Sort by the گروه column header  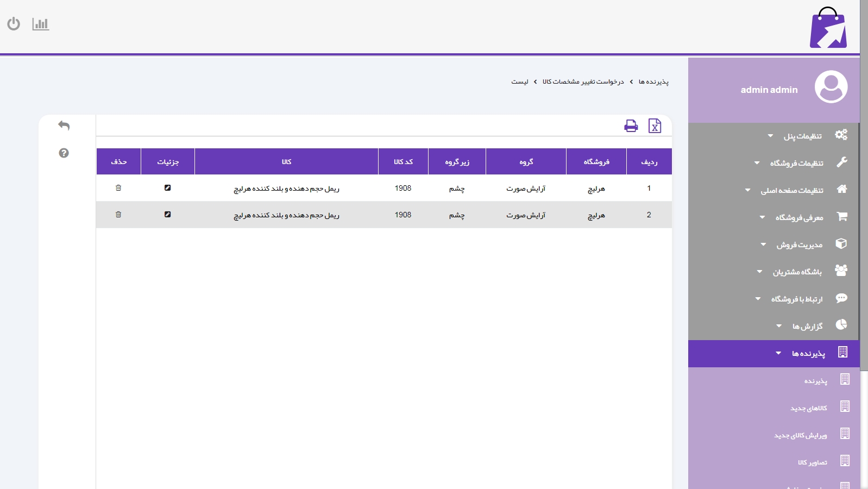(x=526, y=161)
